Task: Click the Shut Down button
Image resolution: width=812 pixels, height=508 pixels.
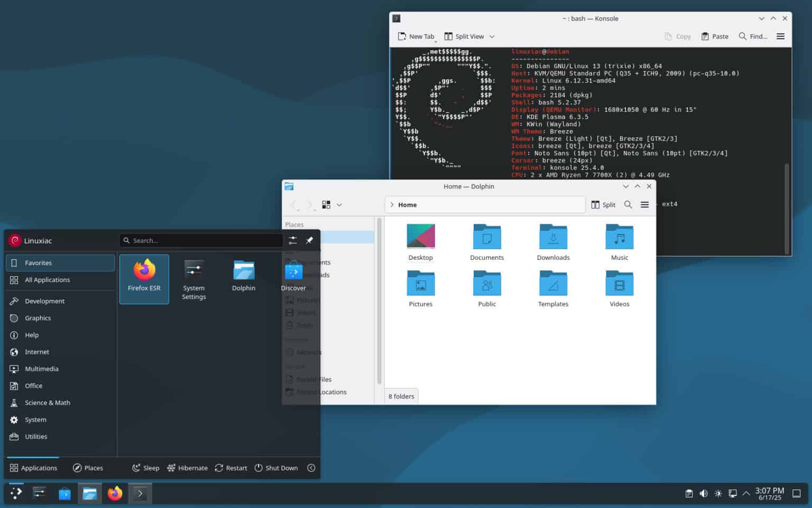Action: [x=276, y=467]
